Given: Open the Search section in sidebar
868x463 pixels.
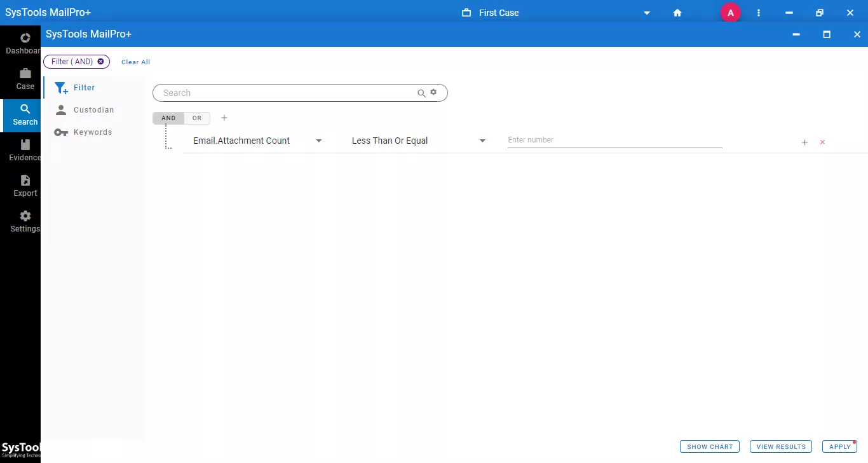Looking at the screenshot, I should pos(20,114).
